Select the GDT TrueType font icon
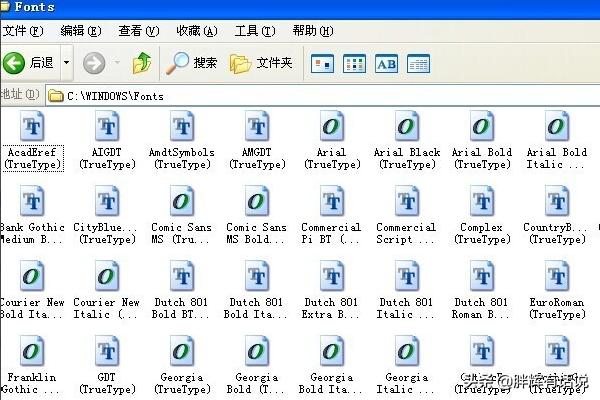 (107, 351)
